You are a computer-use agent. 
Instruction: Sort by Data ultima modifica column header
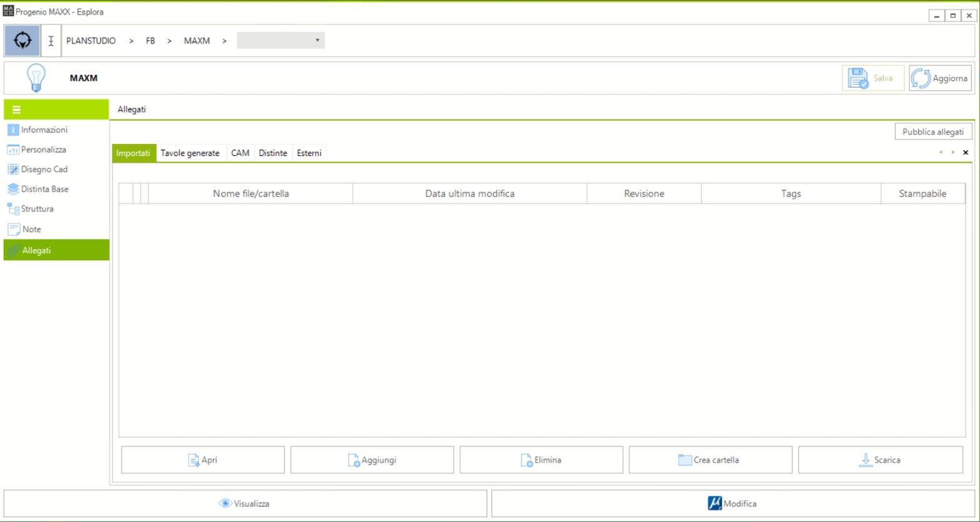click(470, 193)
